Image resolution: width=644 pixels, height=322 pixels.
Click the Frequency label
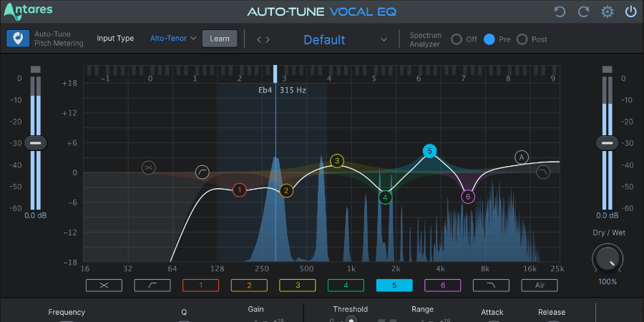point(67,312)
